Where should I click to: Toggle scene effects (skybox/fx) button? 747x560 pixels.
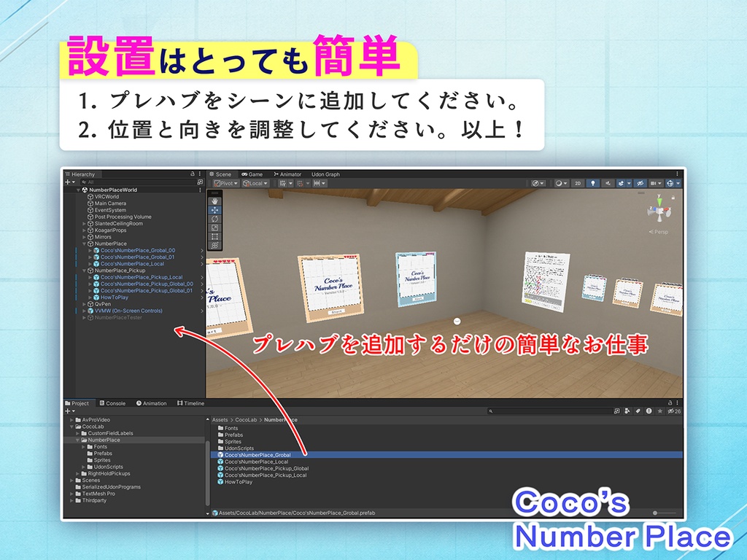pyautogui.click(x=620, y=183)
